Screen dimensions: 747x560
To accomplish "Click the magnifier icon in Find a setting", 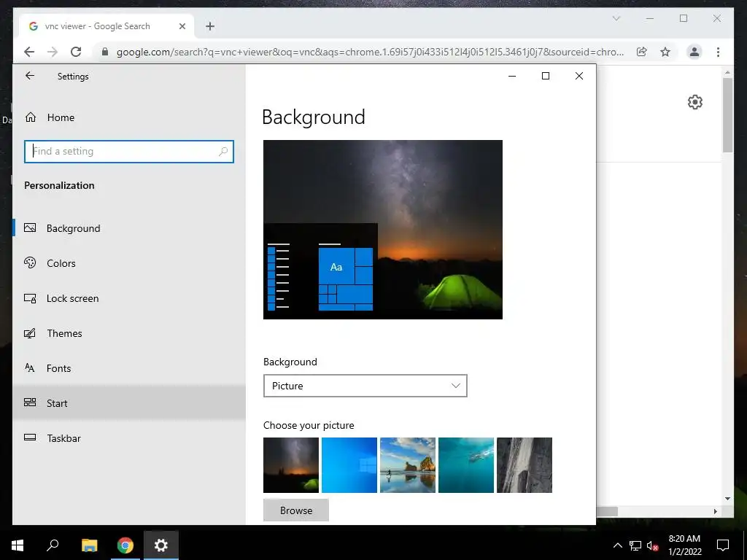I will click(223, 152).
